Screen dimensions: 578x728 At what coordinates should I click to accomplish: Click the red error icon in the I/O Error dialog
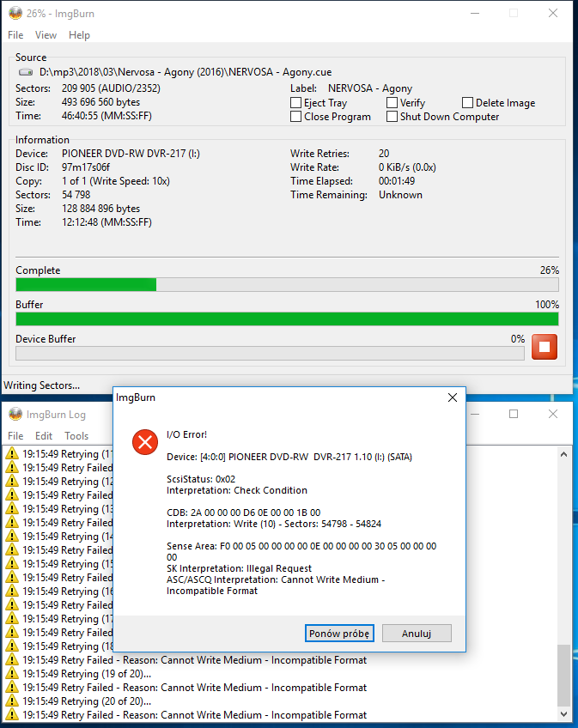145,441
